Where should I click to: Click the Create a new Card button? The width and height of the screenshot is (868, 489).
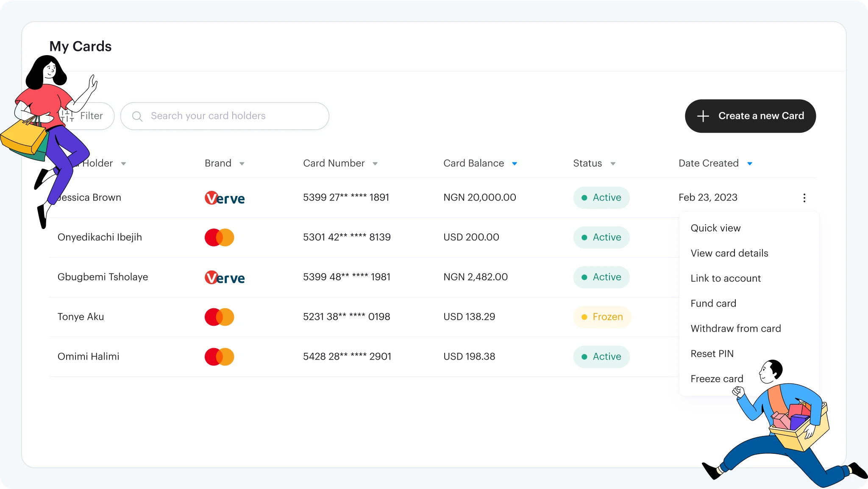pyautogui.click(x=750, y=116)
